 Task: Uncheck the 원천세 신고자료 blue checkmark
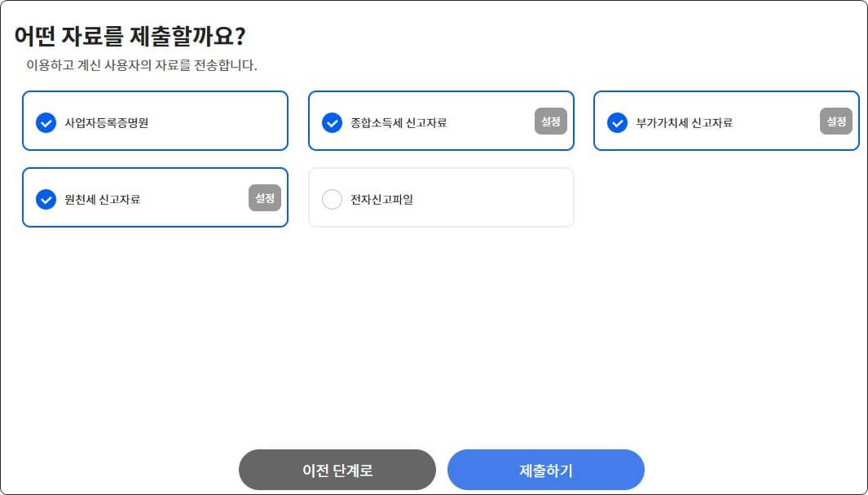pyautogui.click(x=46, y=197)
